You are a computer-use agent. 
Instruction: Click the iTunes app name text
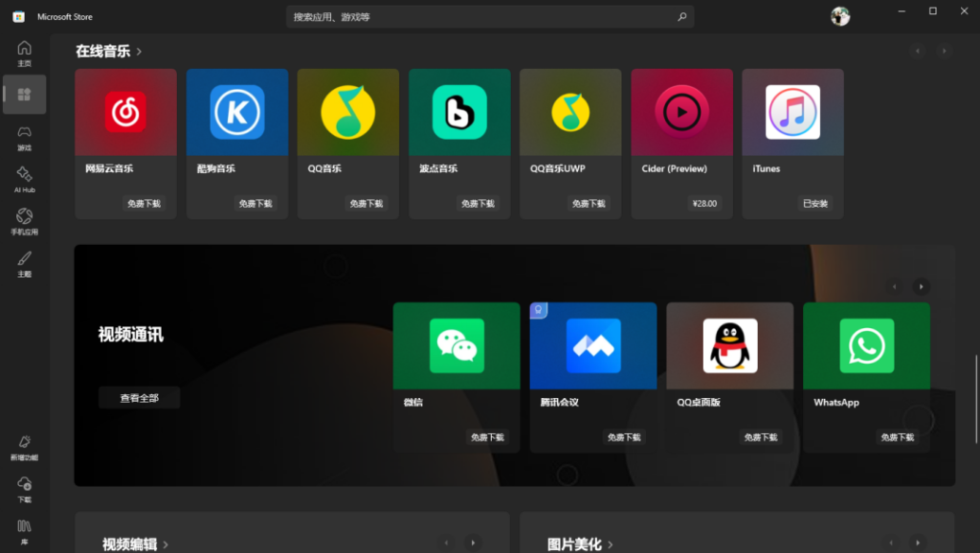(767, 168)
